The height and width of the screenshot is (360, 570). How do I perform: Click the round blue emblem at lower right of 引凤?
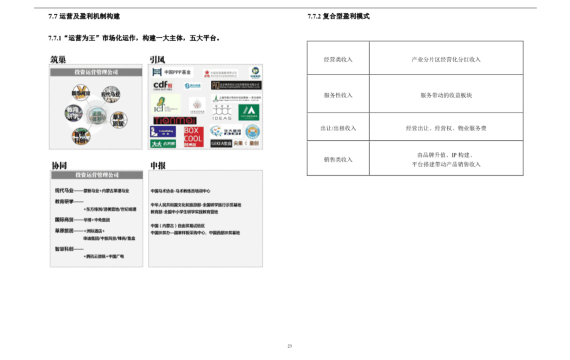(252, 132)
